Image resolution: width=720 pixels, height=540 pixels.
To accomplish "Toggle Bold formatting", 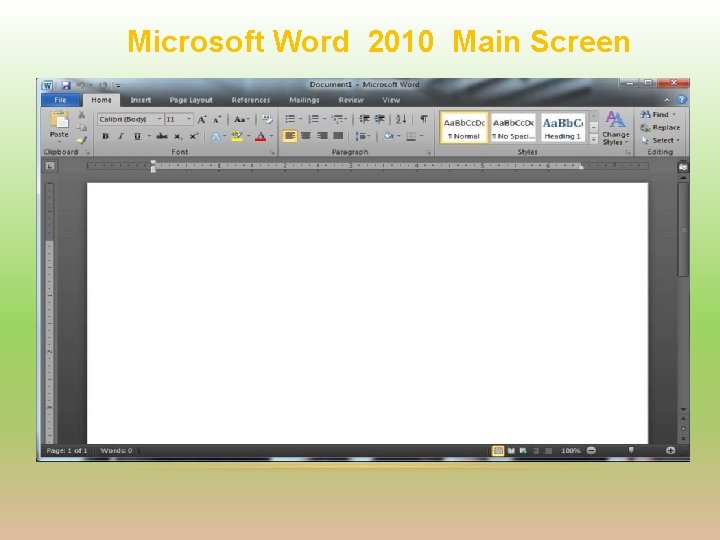I will [x=105, y=136].
